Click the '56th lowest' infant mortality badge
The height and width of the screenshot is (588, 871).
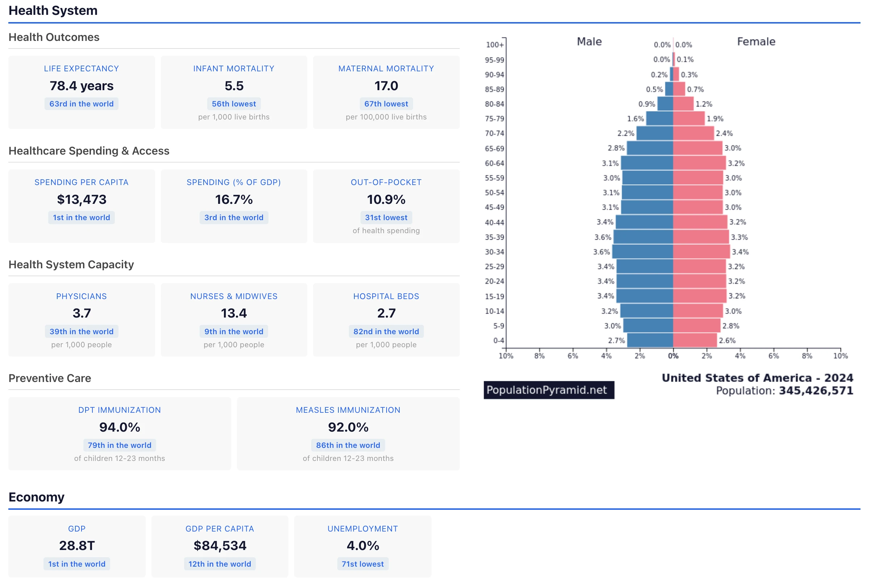pos(233,104)
